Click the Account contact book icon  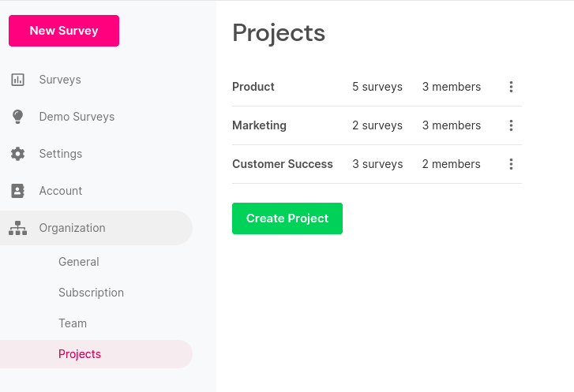tap(17, 191)
